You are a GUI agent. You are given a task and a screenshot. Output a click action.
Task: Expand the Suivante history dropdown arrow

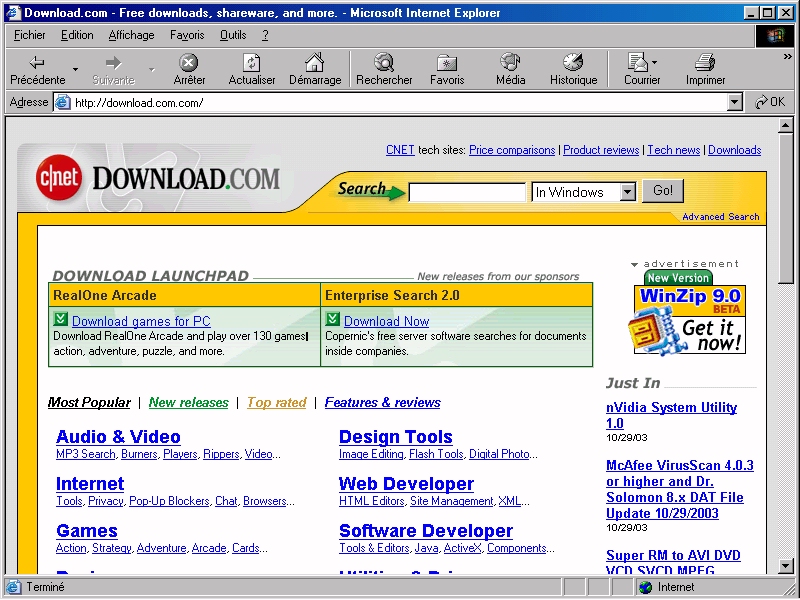tap(152, 69)
